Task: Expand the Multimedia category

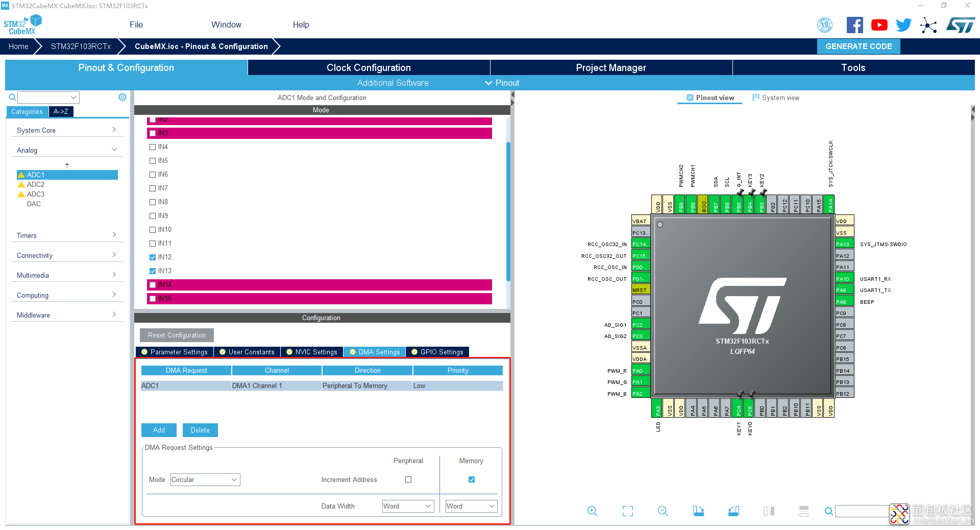Action: (x=67, y=275)
